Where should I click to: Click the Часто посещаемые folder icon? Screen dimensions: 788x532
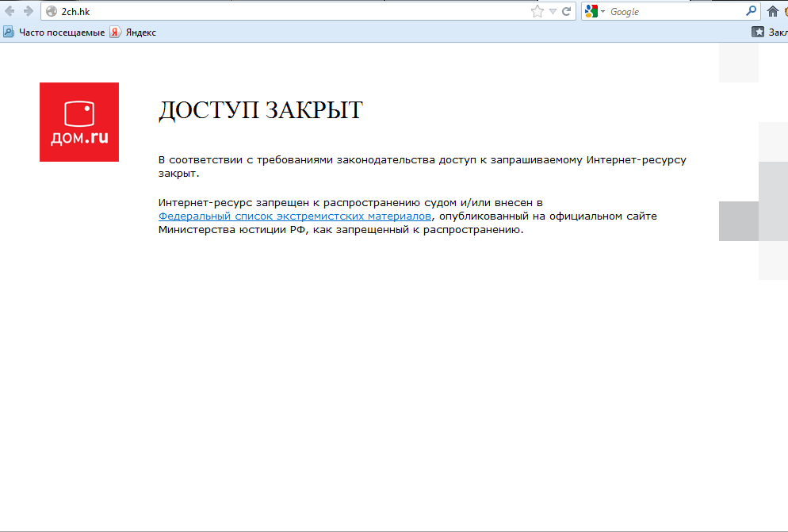coord(9,33)
